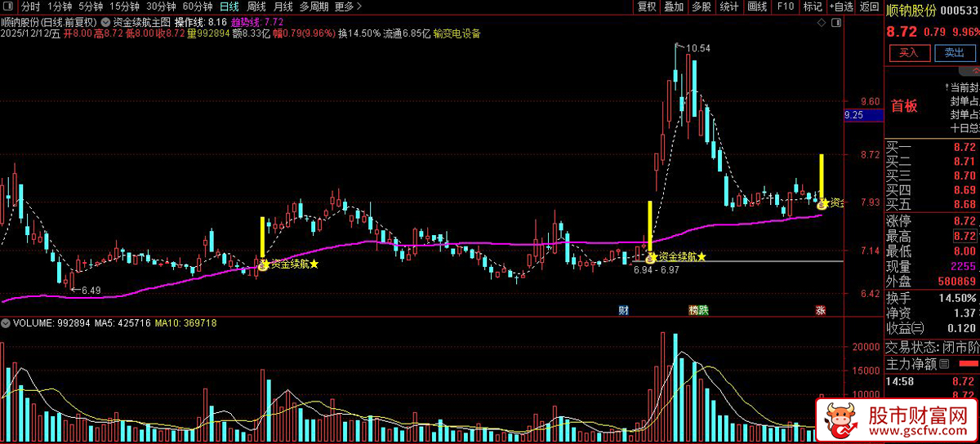This screenshot has height=444, width=980.
Task: Select the 5分钟 period tab
Action: [91, 7]
